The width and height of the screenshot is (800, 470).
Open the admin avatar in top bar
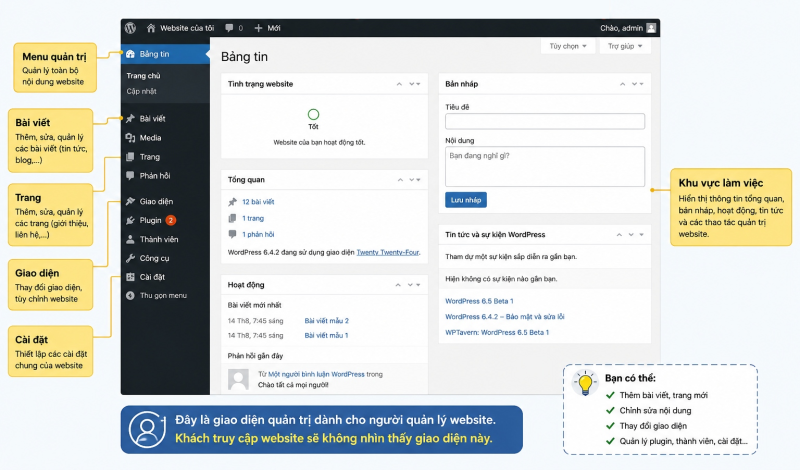pos(651,28)
